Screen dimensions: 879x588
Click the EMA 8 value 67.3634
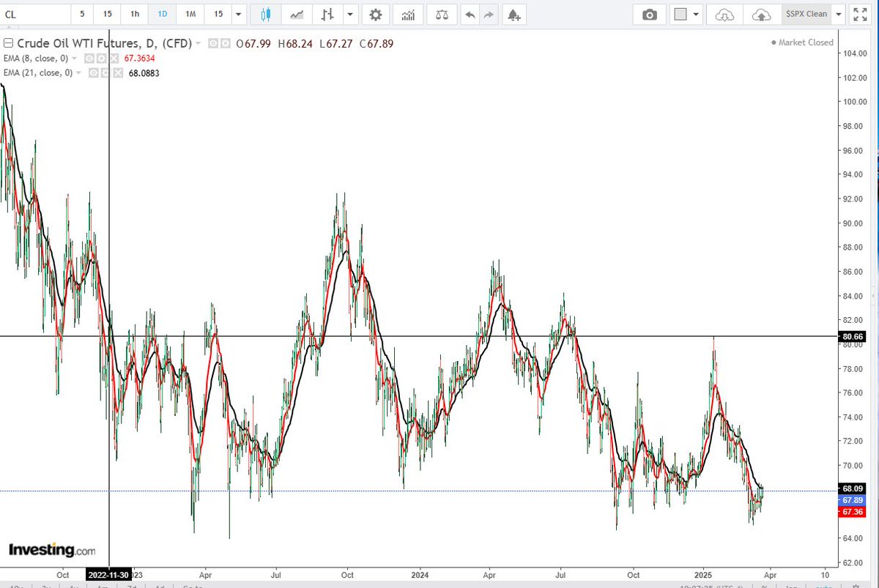139,59
